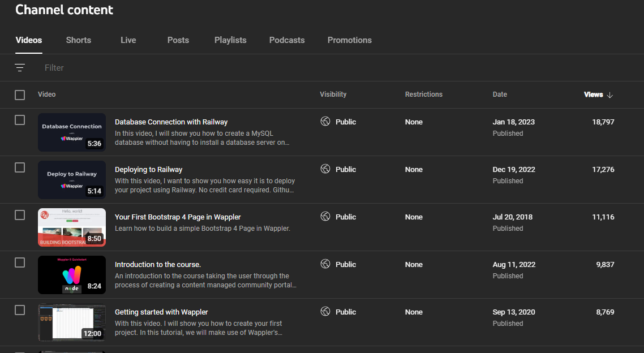Open Public visibility for Database Connection with Railway

346,122
